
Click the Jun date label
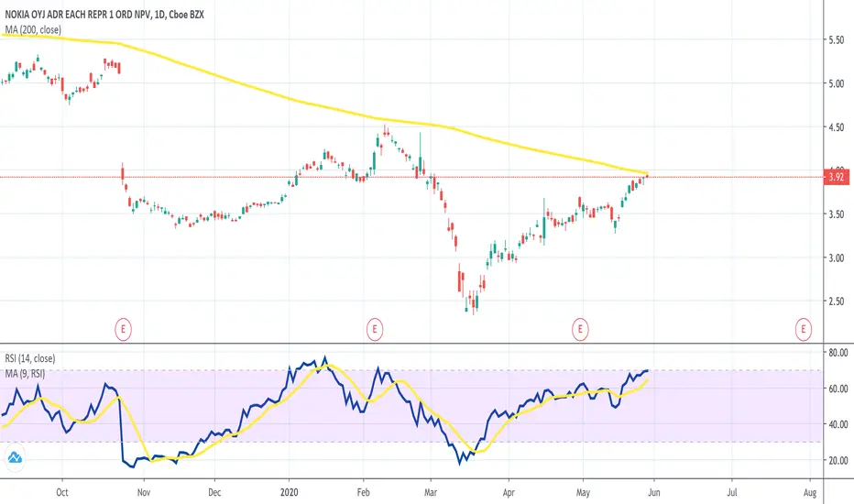653,492
